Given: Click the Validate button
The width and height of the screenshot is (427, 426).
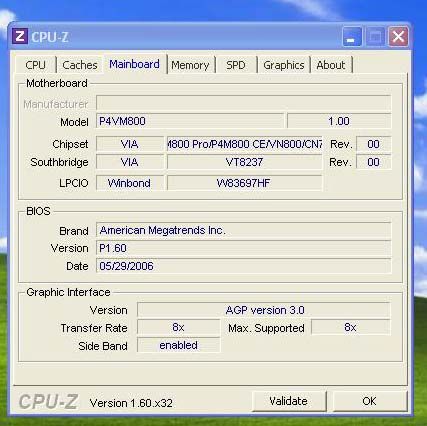Looking at the screenshot, I should 289,401.
